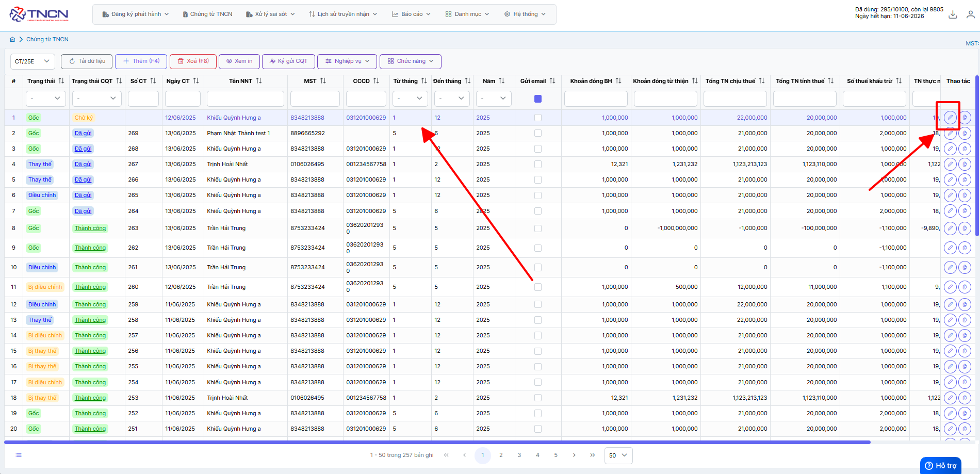Click Xem in button

[x=239, y=61]
